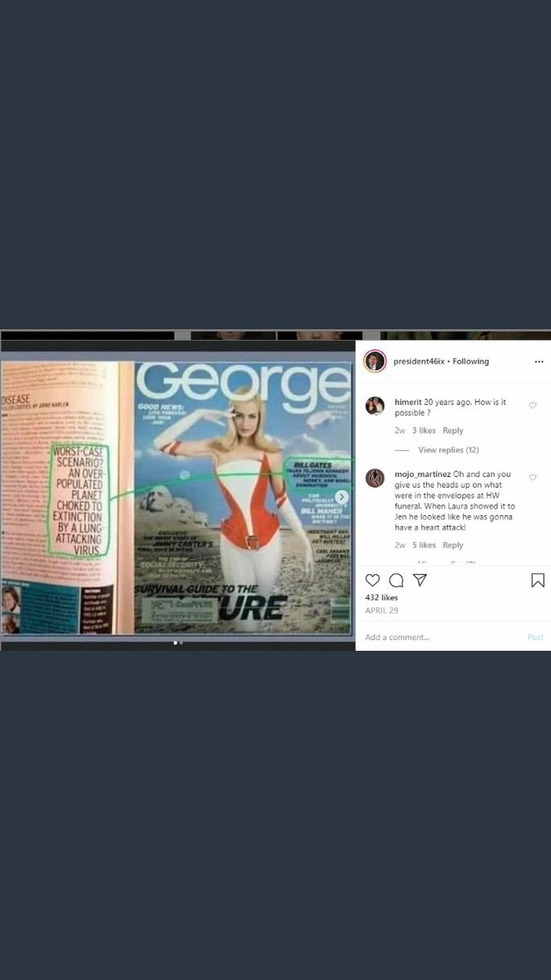Screen dimensions: 551x980
Task: Like the post with the heart icon
Action: tap(372, 580)
